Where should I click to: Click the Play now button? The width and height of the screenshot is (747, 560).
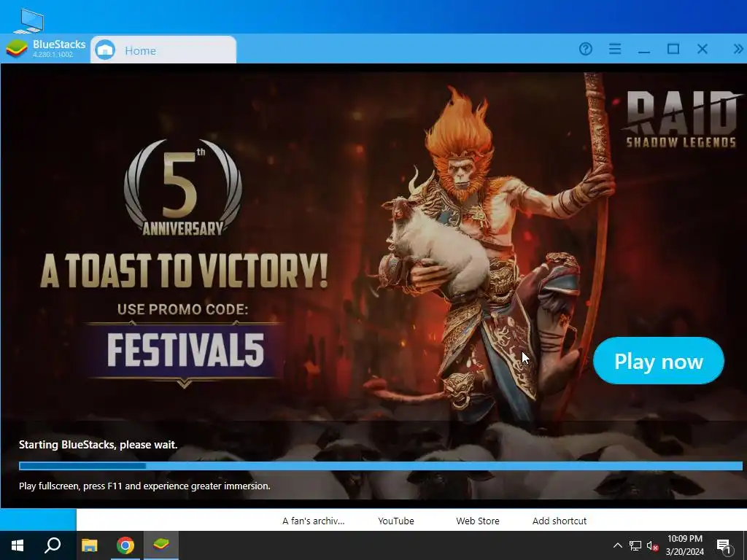click(x=659, y=361)
